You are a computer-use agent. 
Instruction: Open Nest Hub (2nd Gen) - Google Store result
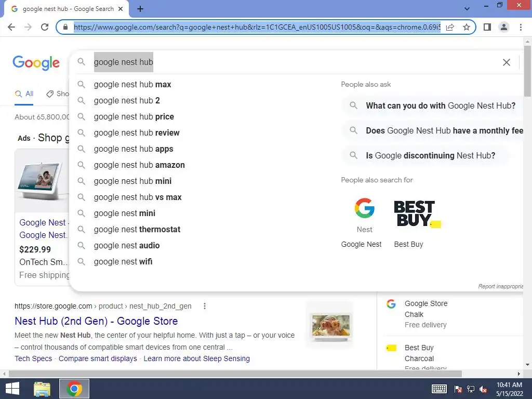point(96,321)
